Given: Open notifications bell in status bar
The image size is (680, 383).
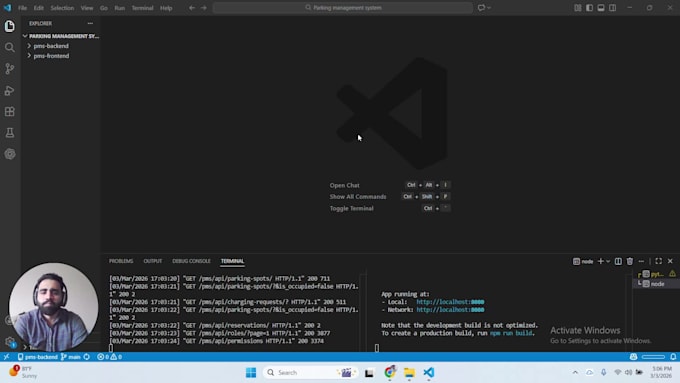Looking at the screenshot, I should coord(673,357).
